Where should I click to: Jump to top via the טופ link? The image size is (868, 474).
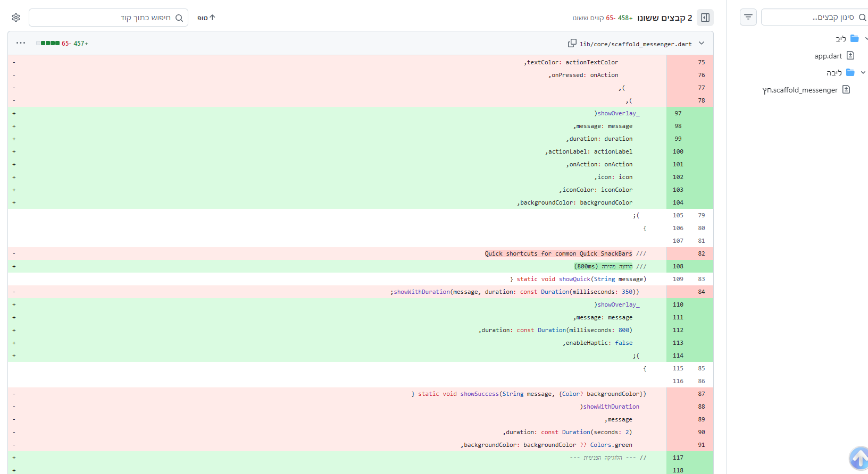coord(206,18)
